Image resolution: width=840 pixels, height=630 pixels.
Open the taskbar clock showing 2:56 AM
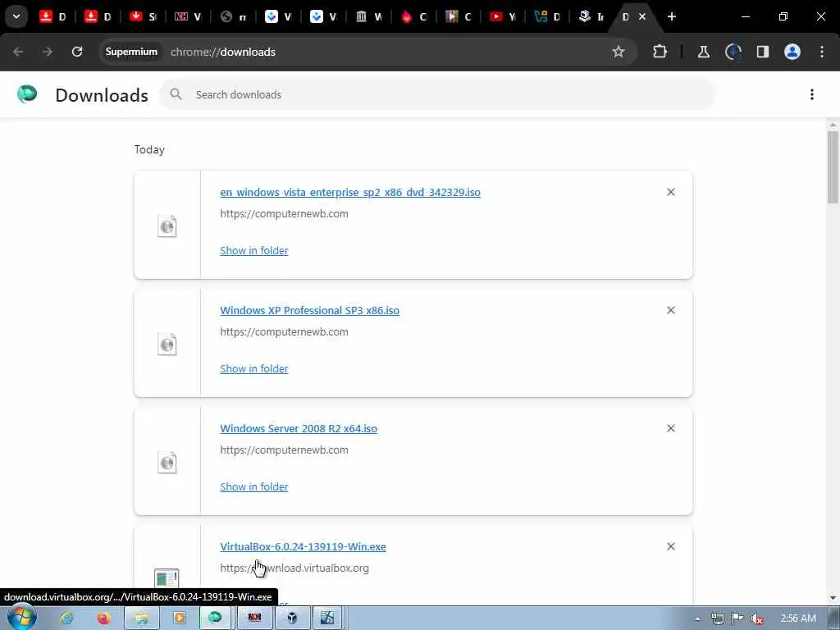click(798, 619)
